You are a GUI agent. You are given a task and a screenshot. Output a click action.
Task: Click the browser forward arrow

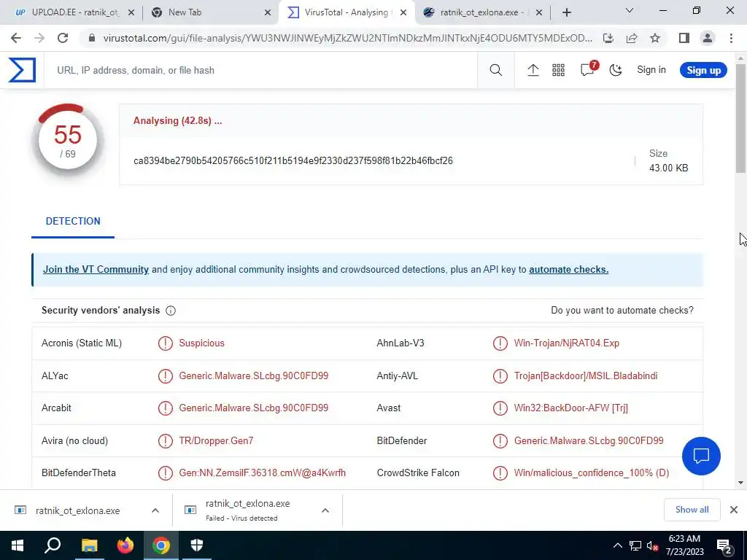point(39,38)
